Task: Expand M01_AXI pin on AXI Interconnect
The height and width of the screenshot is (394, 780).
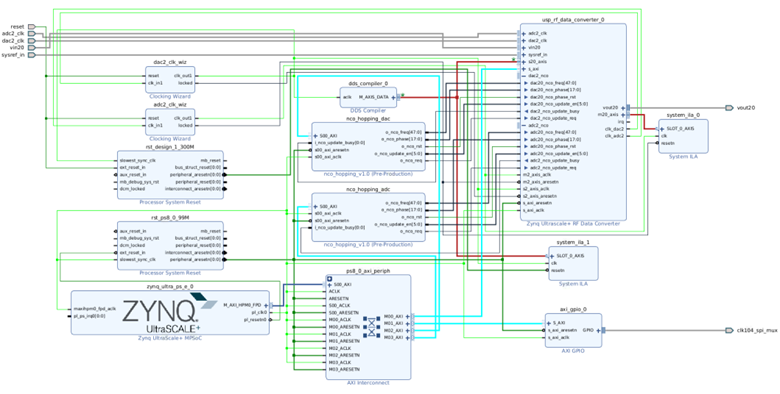Action: pyautogui.click(x=407, y=323)
